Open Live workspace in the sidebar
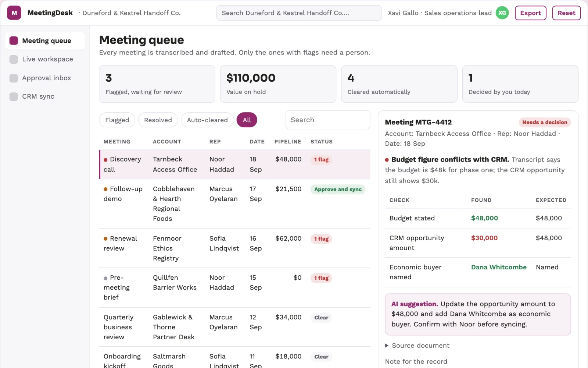The image size is (588, 368). 45,59
